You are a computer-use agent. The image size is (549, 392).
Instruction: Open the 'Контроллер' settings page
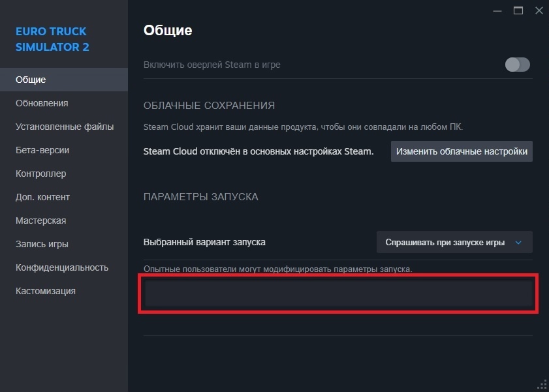40,173
